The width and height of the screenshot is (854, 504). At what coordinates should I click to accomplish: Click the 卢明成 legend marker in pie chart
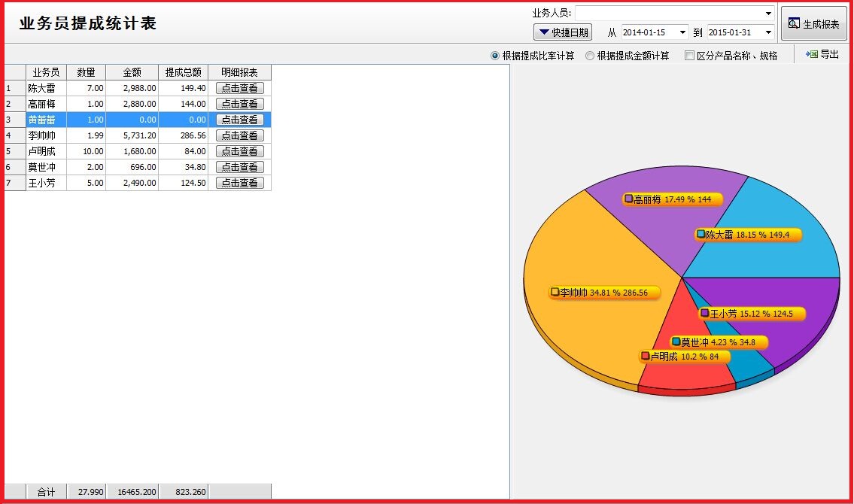coord(645,356)
